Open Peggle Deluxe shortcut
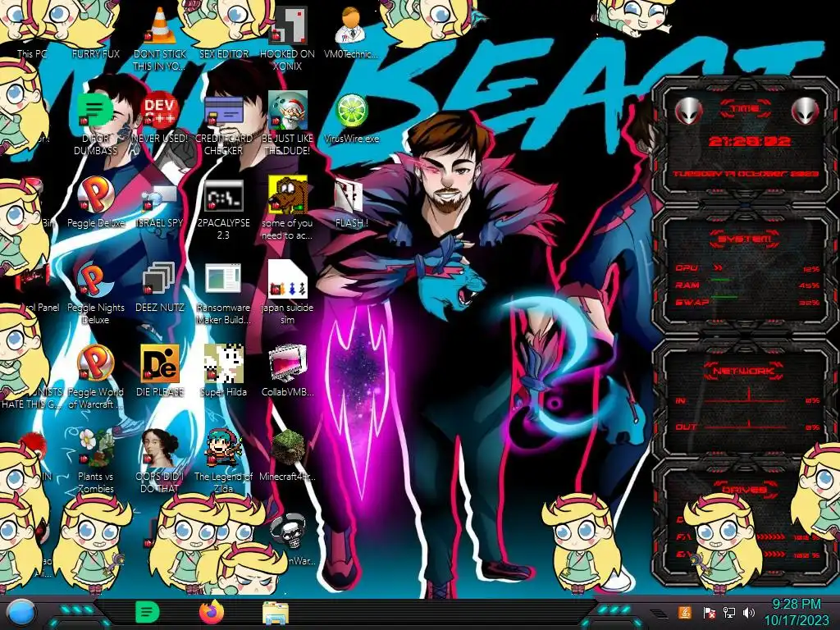Screen dimensions: 840x630 tap(95, 194)
